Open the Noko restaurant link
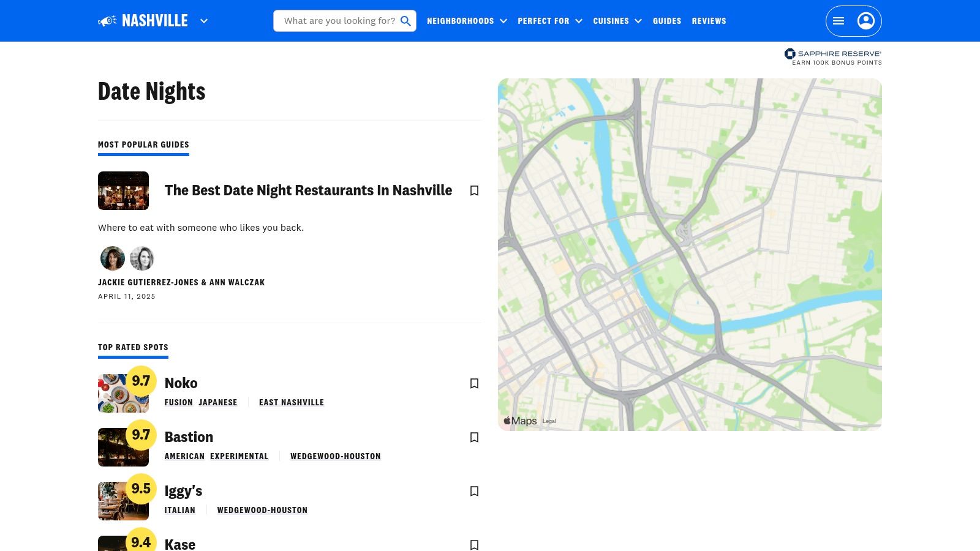The height and width of the screenshot is (551, 980). 181,383
